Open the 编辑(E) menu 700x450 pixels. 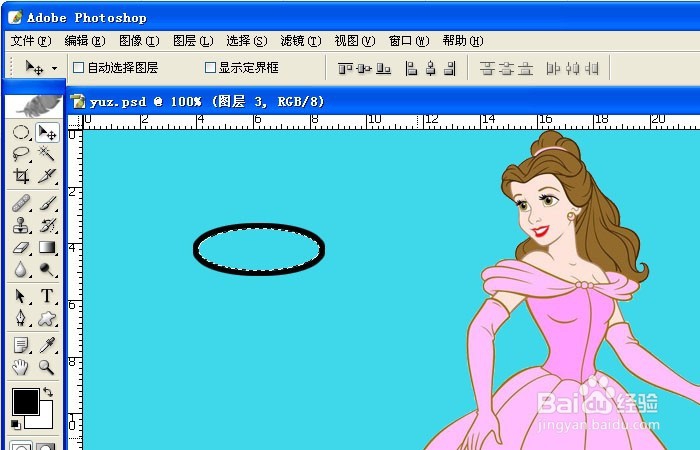(x=85, y=41)
